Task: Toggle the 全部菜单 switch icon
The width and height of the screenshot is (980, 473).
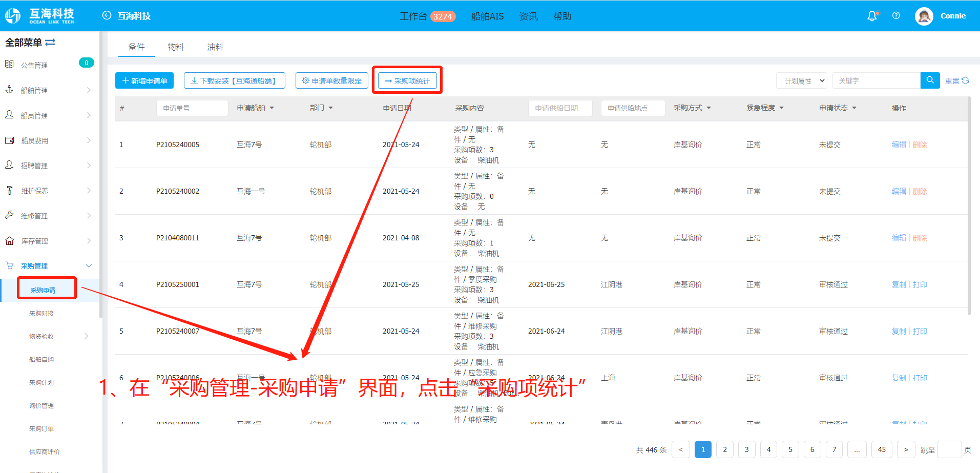Action: 50,42
